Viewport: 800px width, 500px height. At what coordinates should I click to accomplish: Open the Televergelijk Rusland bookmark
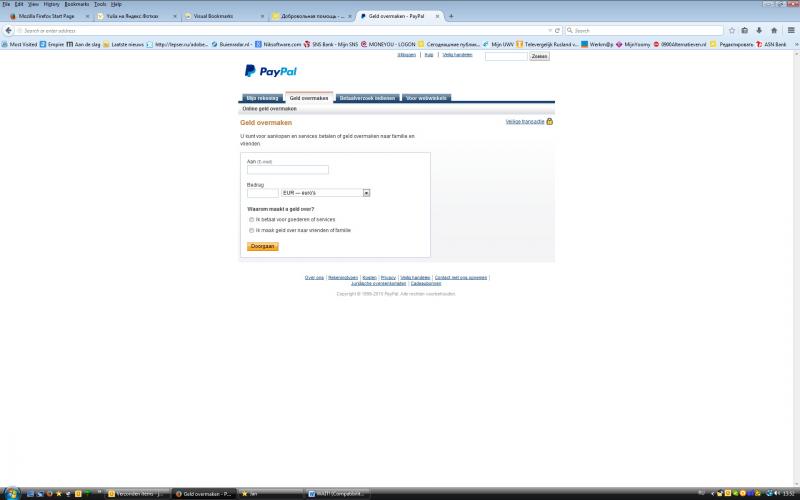547,44
